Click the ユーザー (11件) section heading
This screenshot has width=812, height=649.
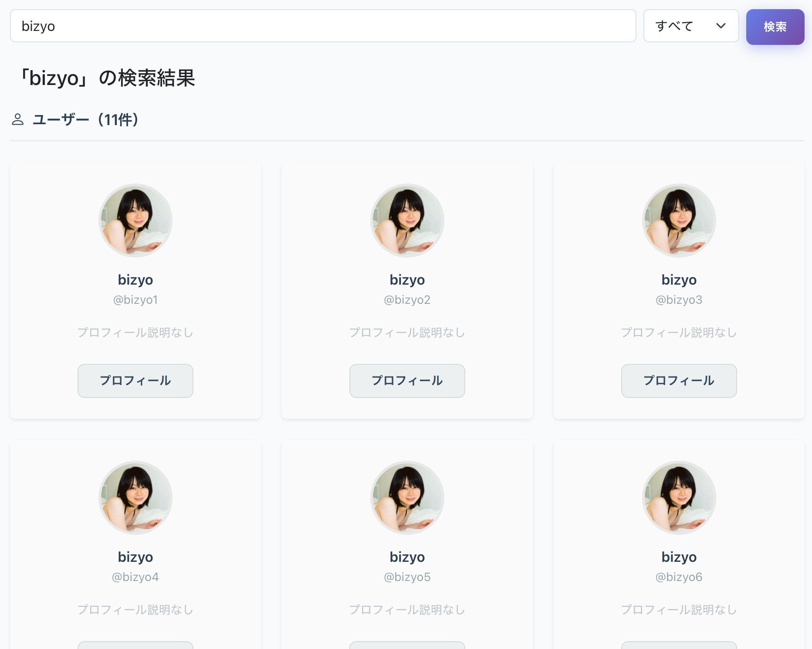85,119
